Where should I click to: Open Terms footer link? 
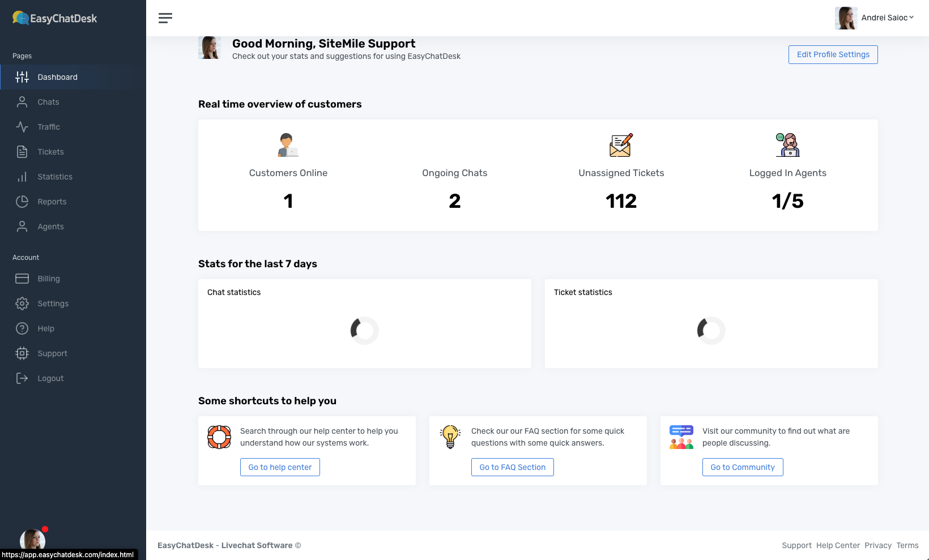point(907,545)
